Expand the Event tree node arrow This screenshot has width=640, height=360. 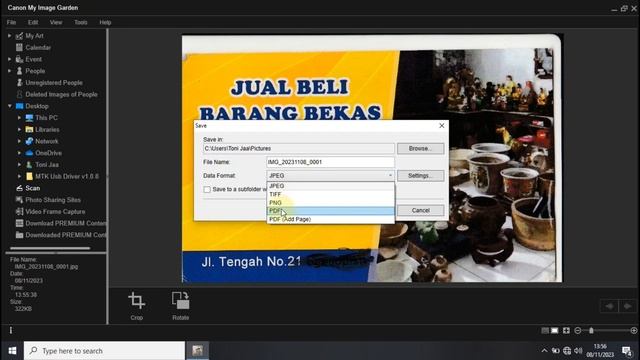tap(9, 59)
